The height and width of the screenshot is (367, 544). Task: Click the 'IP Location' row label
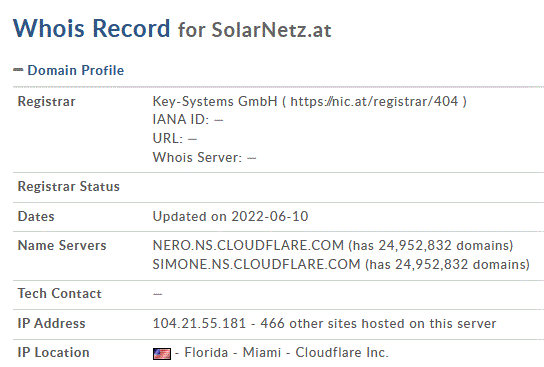pos(53,352)
